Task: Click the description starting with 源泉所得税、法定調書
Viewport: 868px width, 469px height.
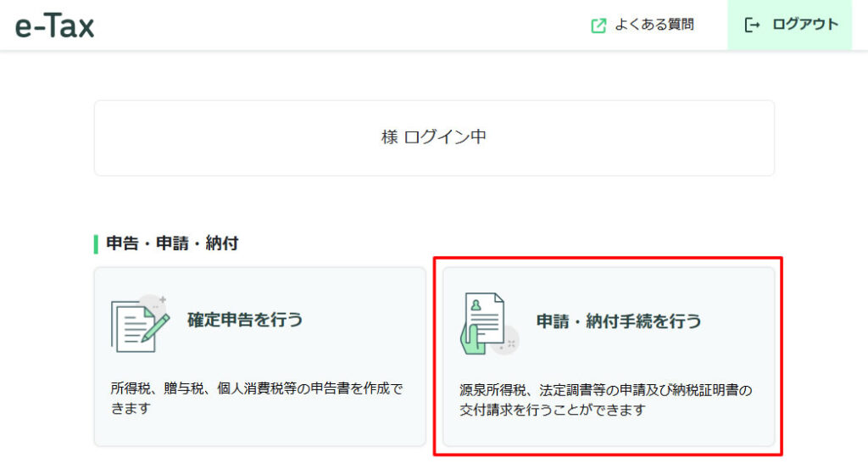Action: [605, 399]
